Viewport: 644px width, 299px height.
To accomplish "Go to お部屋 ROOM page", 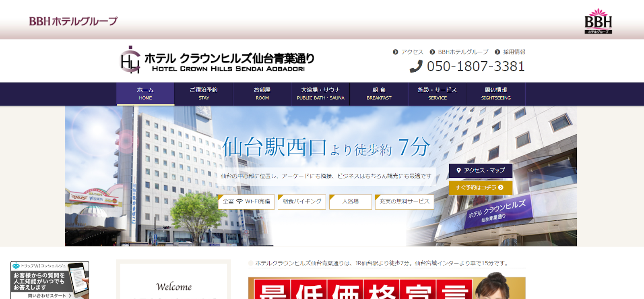I will tap(262, 94).
